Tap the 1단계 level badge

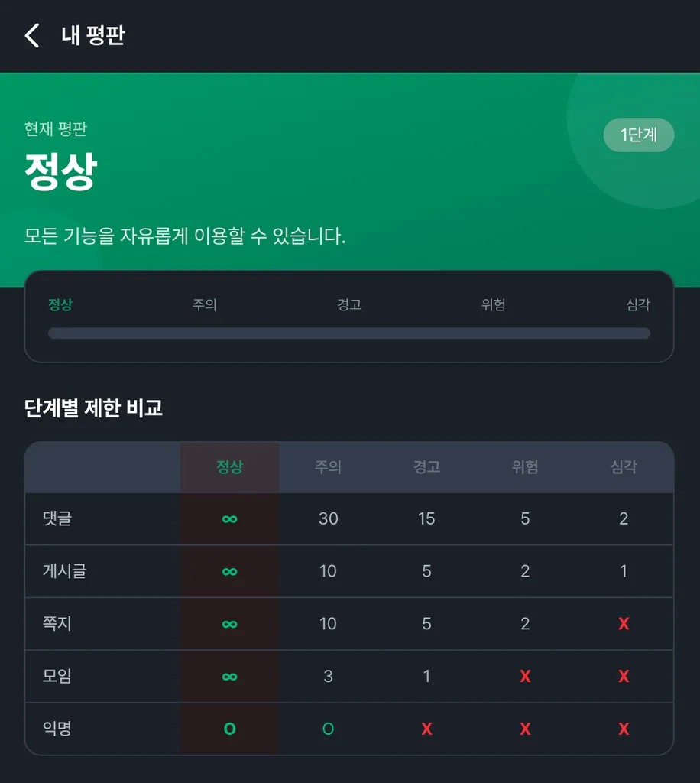(638, 135)
